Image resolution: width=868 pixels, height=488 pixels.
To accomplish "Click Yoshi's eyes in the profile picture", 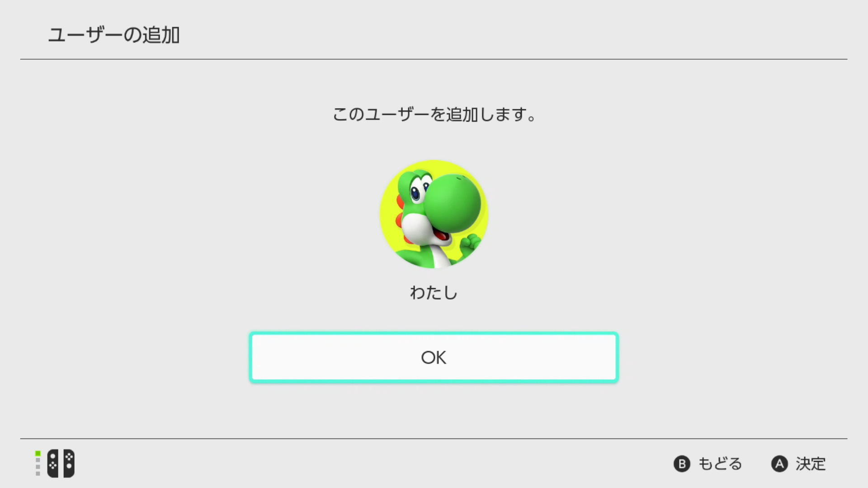I will point(420,188).
